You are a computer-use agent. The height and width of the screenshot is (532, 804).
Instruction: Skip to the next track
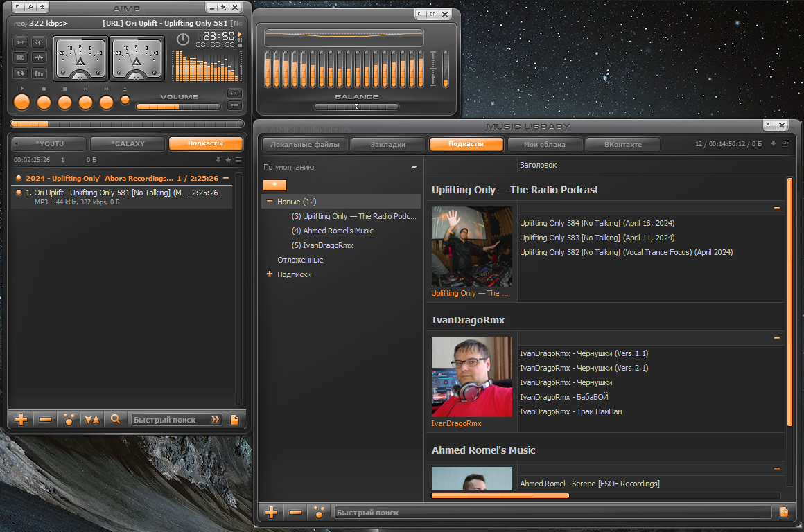106,103
